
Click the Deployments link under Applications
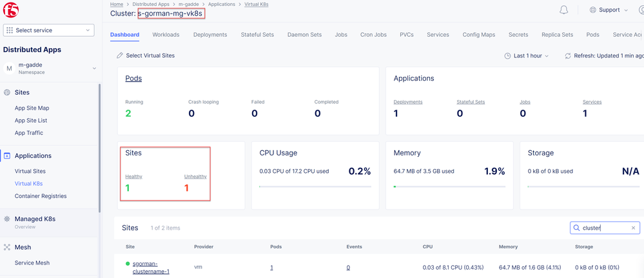coord(407,102)
